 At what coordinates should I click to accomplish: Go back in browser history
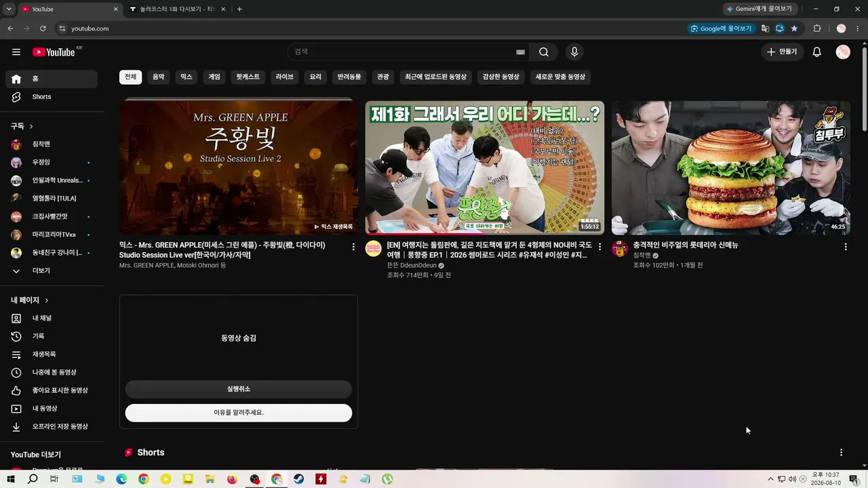tap(10, 28)
